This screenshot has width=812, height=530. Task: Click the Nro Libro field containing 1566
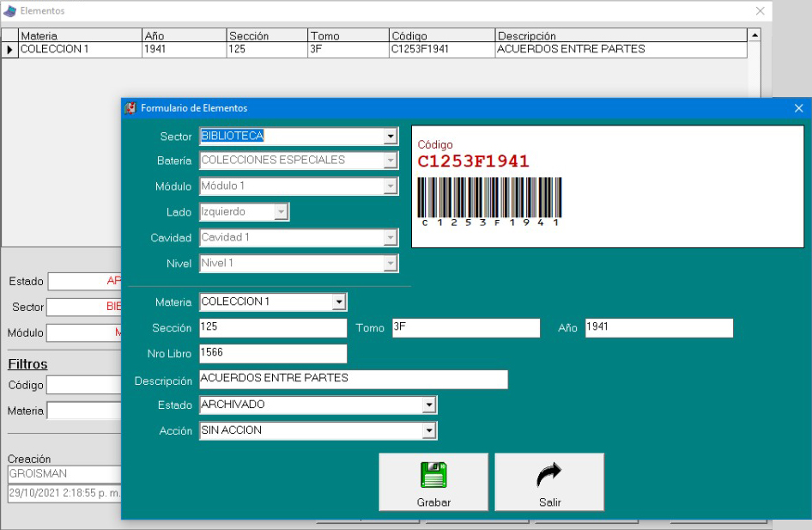tap(273, 354)
